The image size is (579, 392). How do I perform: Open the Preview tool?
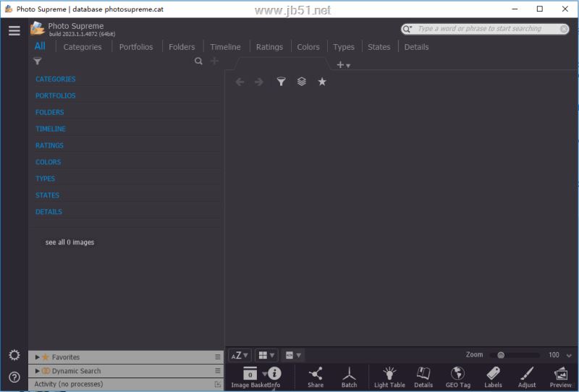tap(560, 378)
